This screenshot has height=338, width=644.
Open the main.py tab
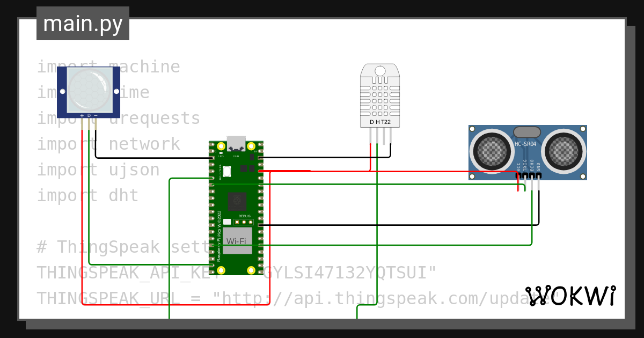tap(83, 24)
